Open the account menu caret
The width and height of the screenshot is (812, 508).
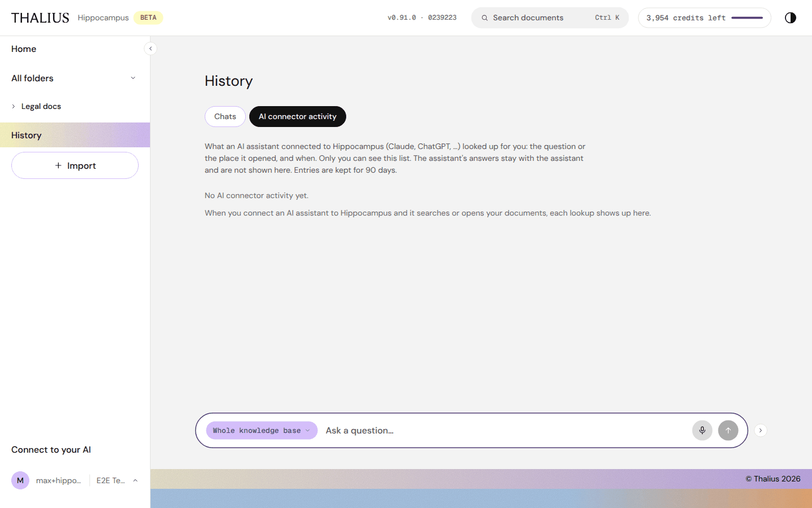click(x=135, y=480)
